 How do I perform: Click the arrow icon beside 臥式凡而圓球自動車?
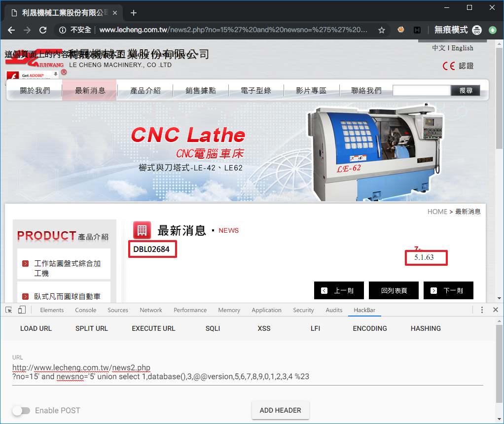(25, 296)
